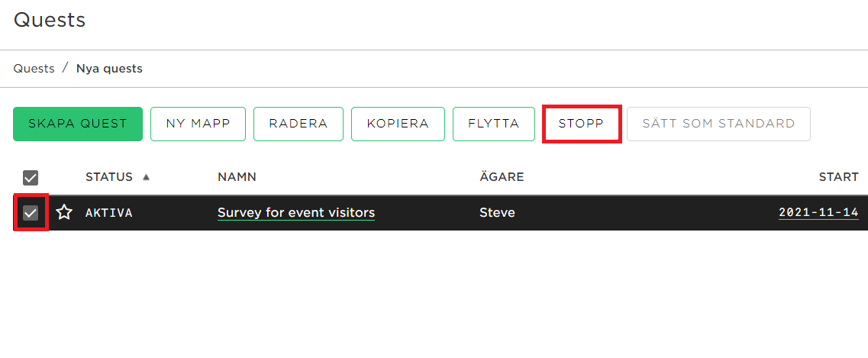
Task: Click Nya quests breadcrumb item
Action: click(110, 69)
